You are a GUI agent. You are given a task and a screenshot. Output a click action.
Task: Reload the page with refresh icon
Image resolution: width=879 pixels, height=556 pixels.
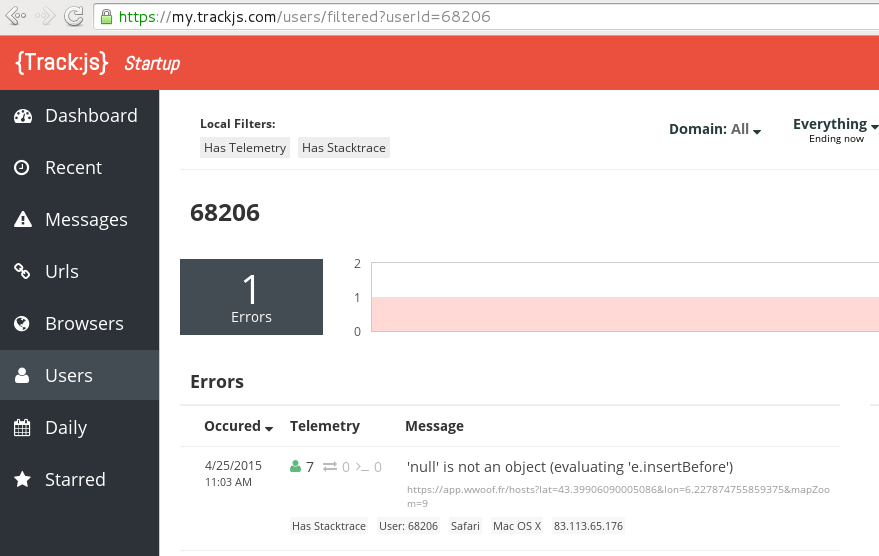(x=73, y=16)
